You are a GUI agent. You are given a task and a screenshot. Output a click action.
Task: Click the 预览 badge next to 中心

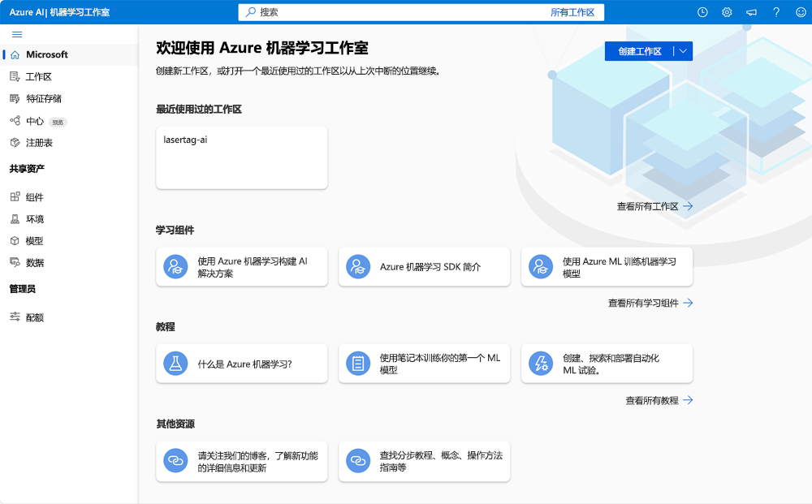[x=58, y=122]
